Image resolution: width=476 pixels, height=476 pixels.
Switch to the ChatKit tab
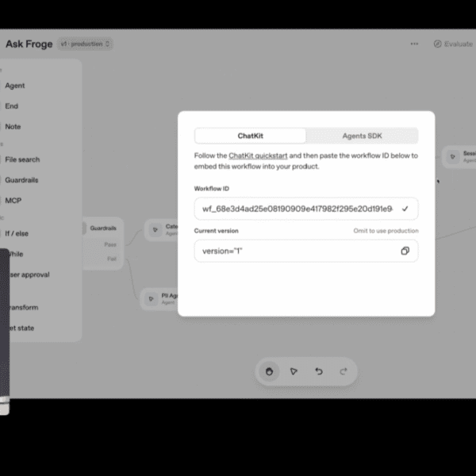[250, 136]
